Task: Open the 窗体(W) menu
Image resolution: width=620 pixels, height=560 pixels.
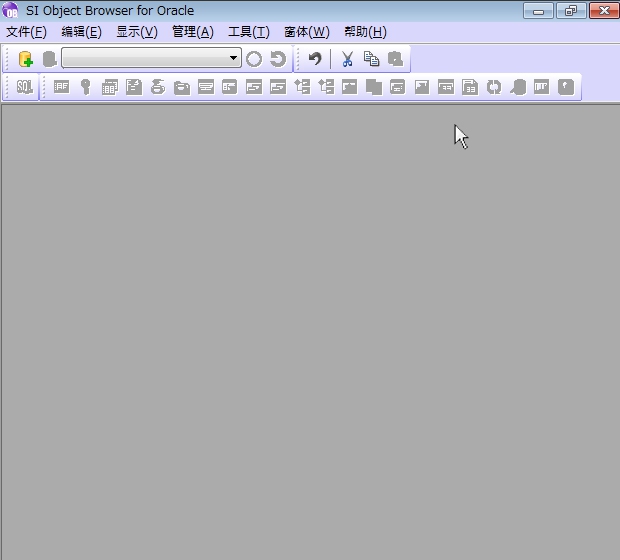Action: coord(307,32)
